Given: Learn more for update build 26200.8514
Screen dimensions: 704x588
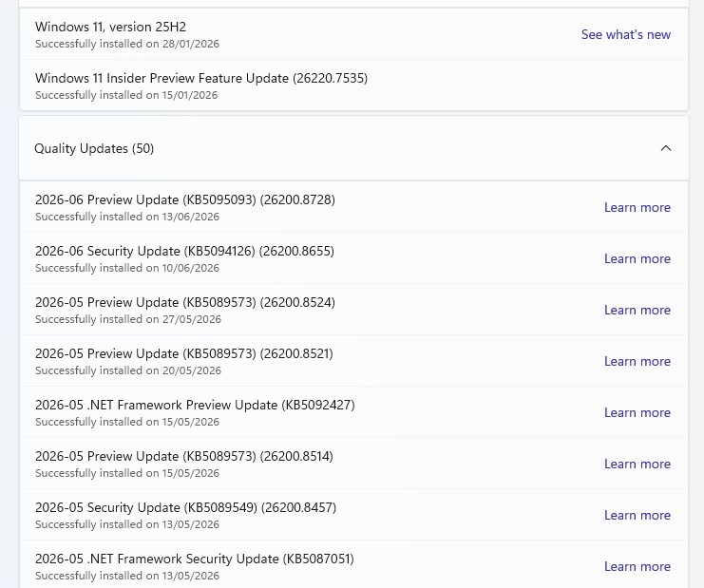Looking at the screenshot, I should (637, 464).
